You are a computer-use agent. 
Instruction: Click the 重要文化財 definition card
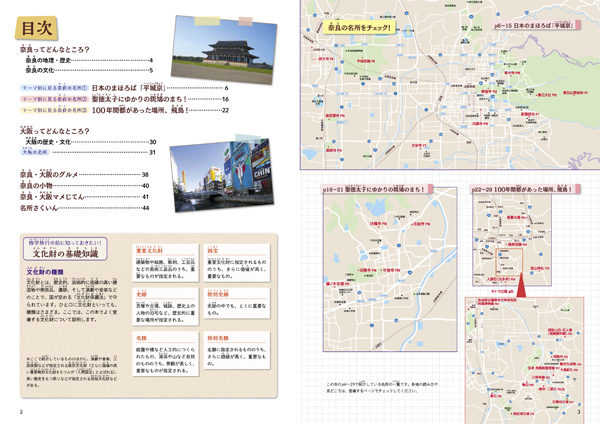pos(165,263)
